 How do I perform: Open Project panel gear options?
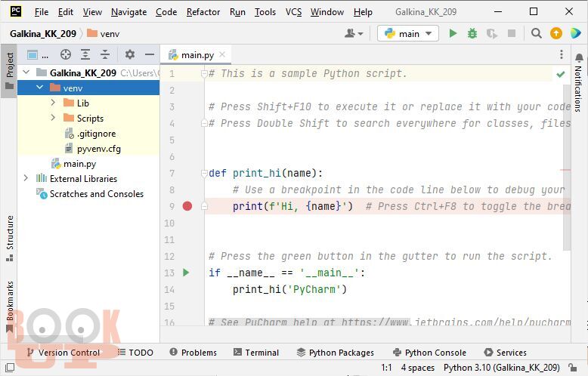(130, 54)
